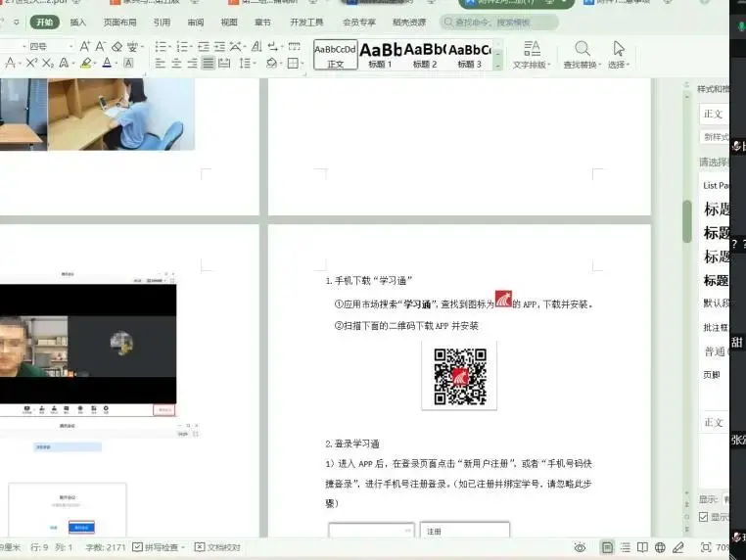Image resolution: width=746 pixels, height=560 pixels.
Task: Apply the 标题 2 style
Action: coord(424,55)
